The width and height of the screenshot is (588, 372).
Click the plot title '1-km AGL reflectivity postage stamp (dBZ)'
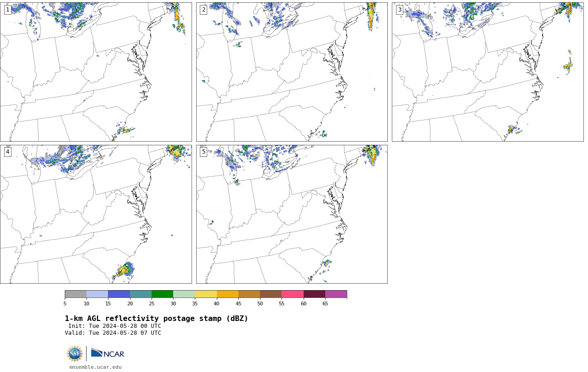click(156, 319)
